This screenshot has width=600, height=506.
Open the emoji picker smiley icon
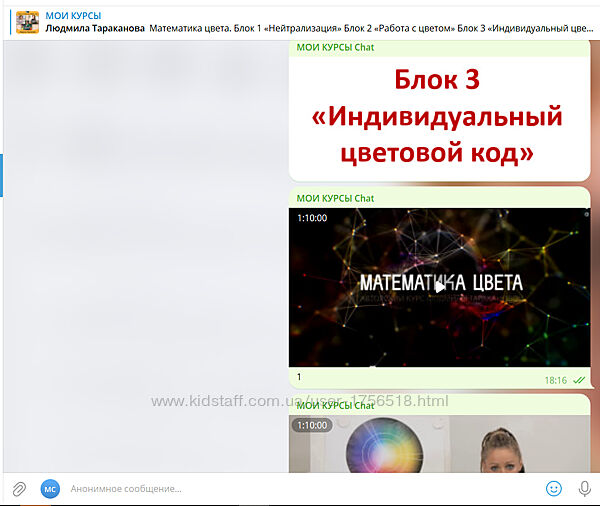tap(553, 489)
